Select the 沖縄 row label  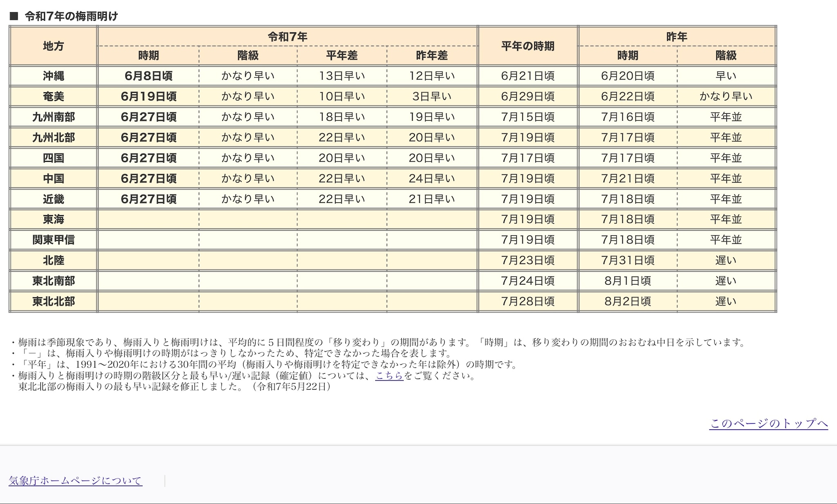[54, 76]
